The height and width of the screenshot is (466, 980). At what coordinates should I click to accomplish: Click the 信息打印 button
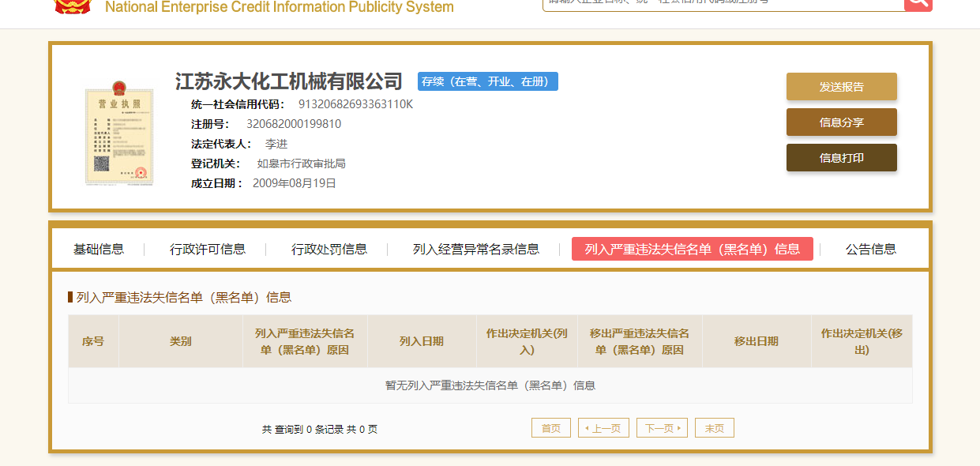(841, 158)
